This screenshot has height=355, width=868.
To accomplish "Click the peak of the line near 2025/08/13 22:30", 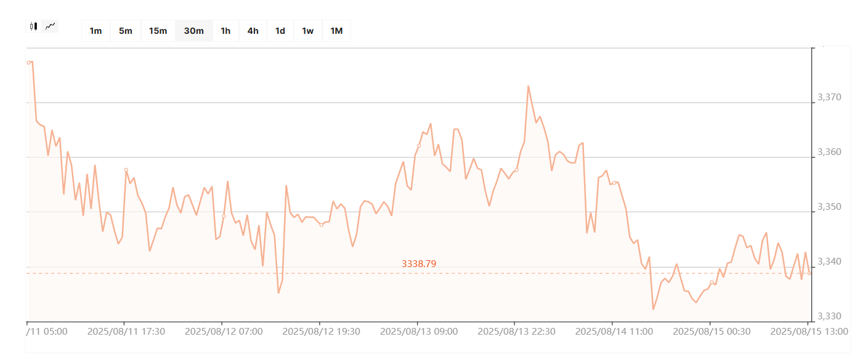I will click(x=528, y=86).
